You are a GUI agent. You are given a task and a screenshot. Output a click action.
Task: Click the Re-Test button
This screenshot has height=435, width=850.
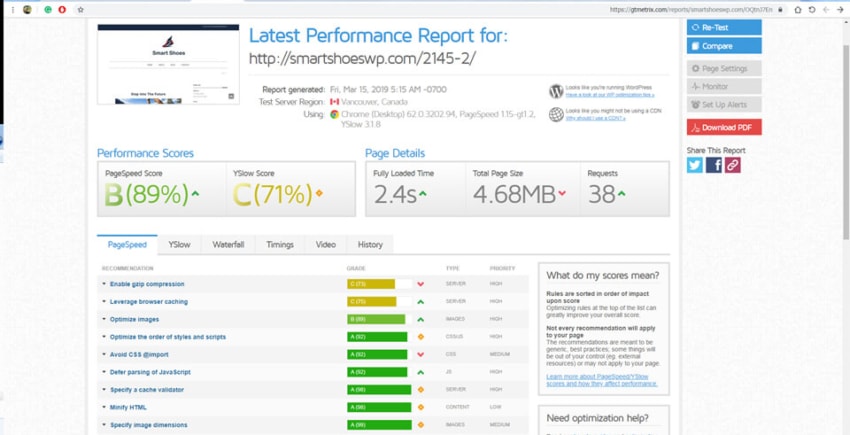(x=724, y=28)
